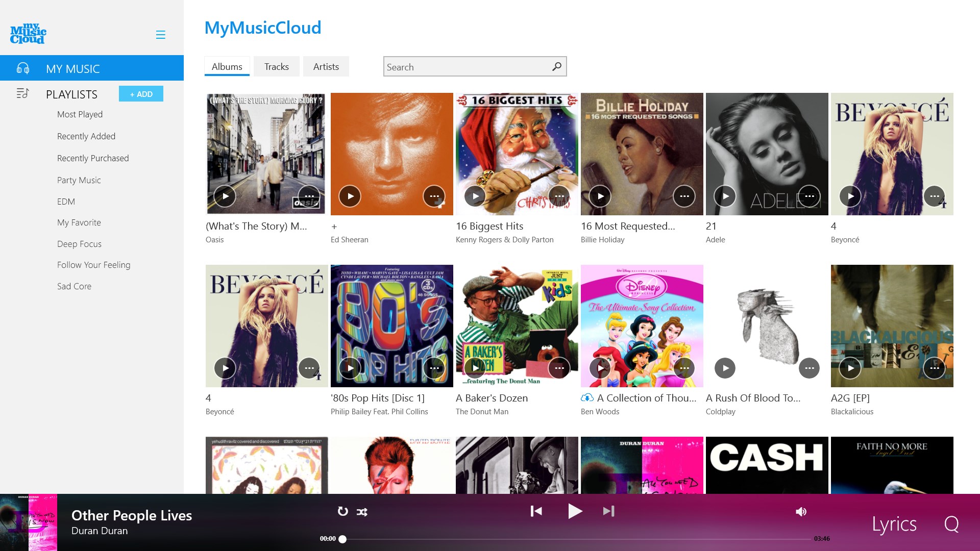Play the '80s Pop Hits album
Image resolution: width=980 pixels, height=551 pixels.
pyautogui.click(x=350, y=368)
